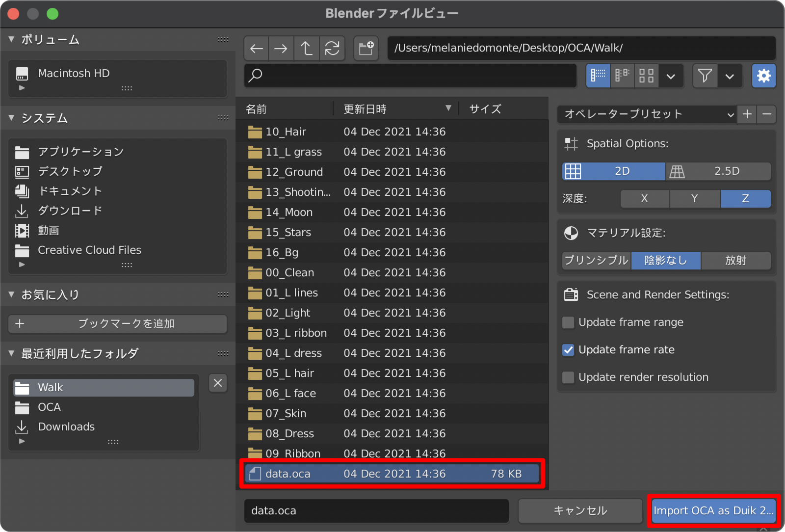785x532 pixels.
Task: Open the display settings chevron dropdown
Action: tap(671, 76)
